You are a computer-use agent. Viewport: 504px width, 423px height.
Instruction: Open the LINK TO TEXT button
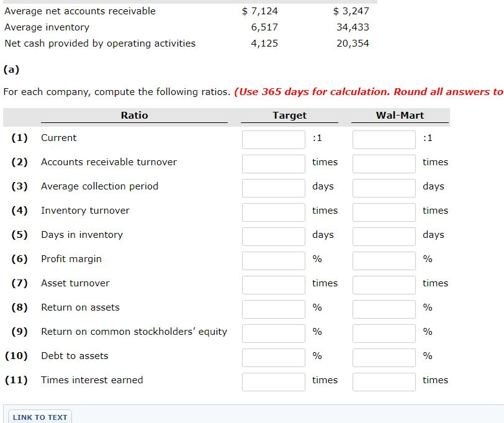point(38,417)
